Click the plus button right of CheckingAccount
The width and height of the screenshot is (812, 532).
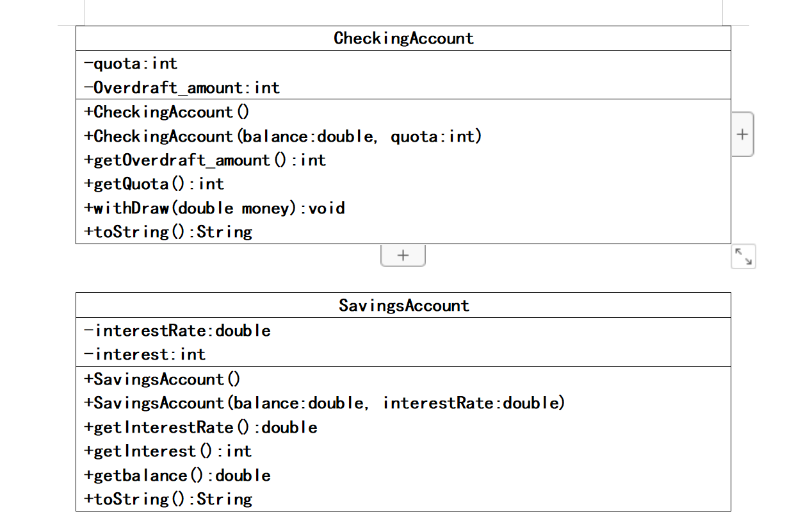pyautogui.click(x=742, y=134)
